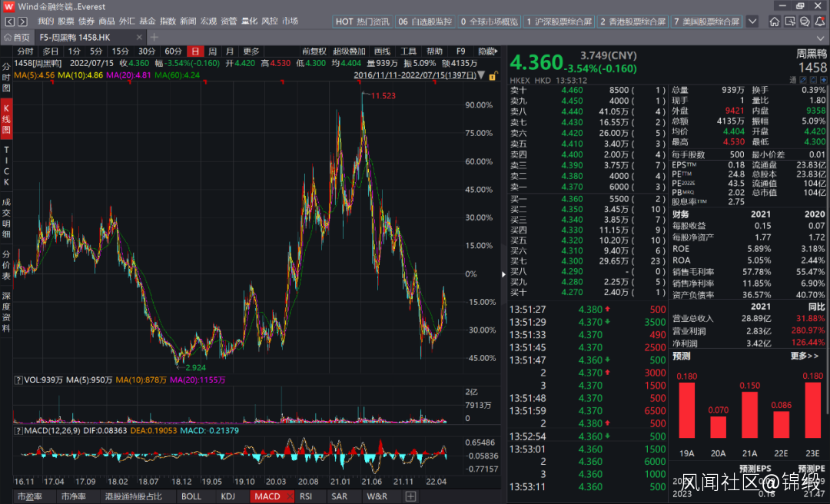Switch to 多日 multi-day period

(x=50, y=51)
